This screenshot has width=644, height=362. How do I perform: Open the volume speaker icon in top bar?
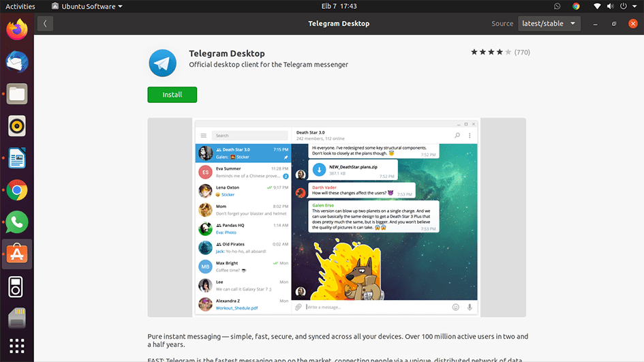pos(611,6)
